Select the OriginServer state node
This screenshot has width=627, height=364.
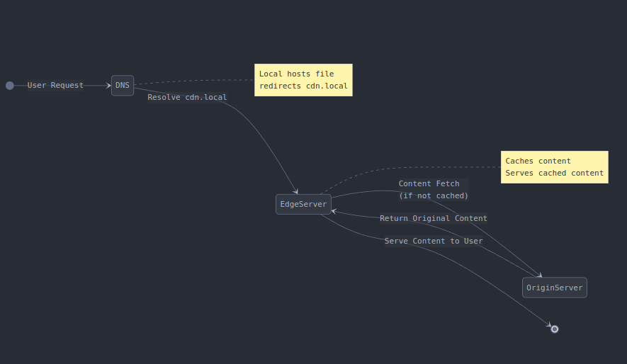click(555, 288)
